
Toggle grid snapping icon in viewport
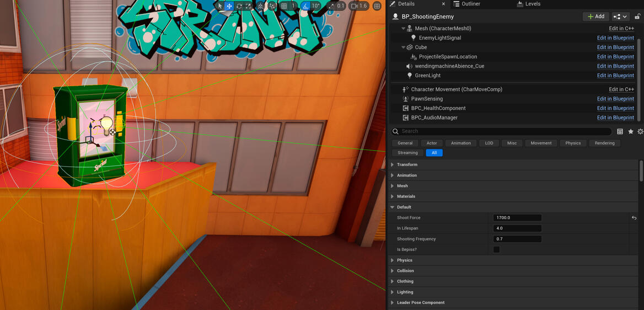[284, 6]
